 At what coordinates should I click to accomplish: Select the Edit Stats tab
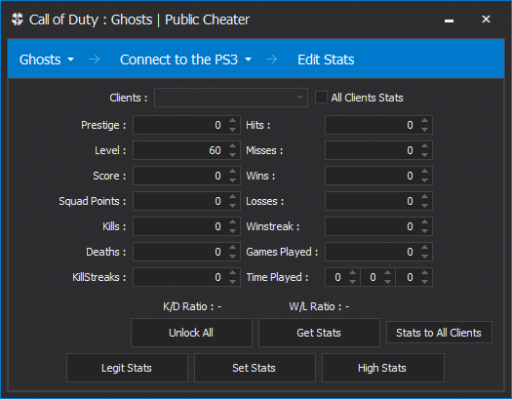[x=326, y=60]
